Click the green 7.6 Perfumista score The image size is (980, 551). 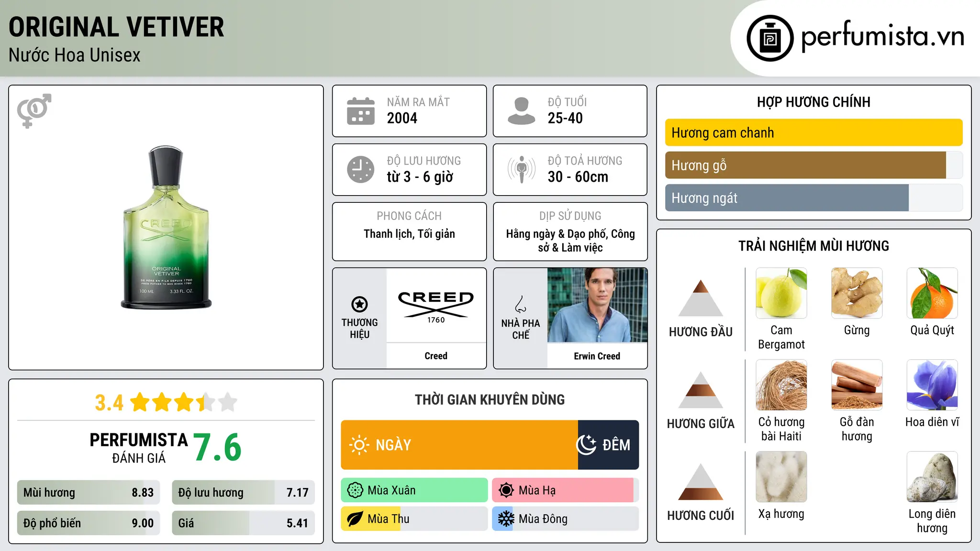tap(218, 447)
